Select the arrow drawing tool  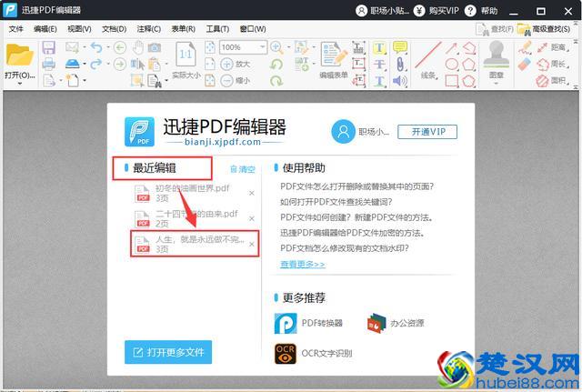(451, 48)
